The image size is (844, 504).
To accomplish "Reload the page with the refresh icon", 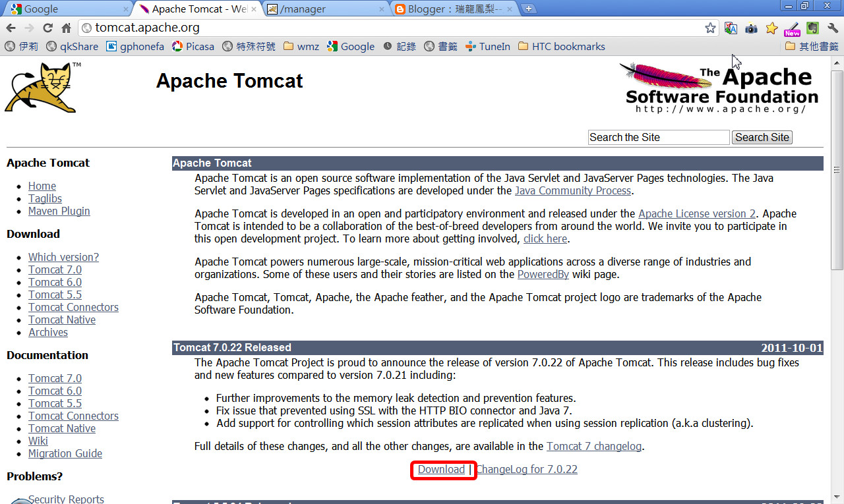I will pos(47,28).
